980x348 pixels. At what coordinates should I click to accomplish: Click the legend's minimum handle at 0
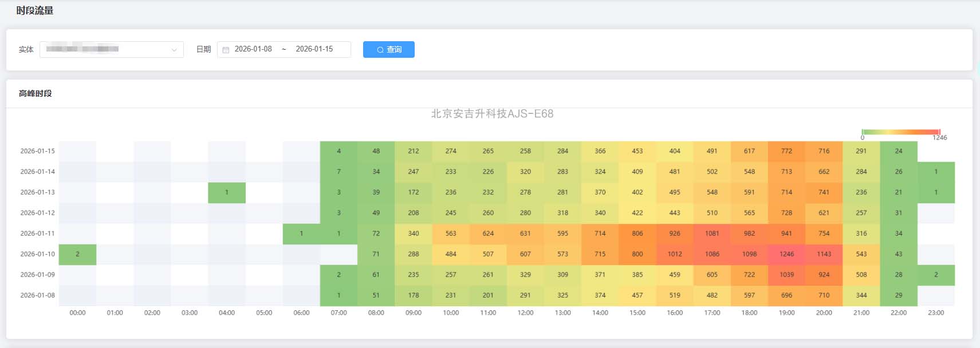(x=863, y=132)
